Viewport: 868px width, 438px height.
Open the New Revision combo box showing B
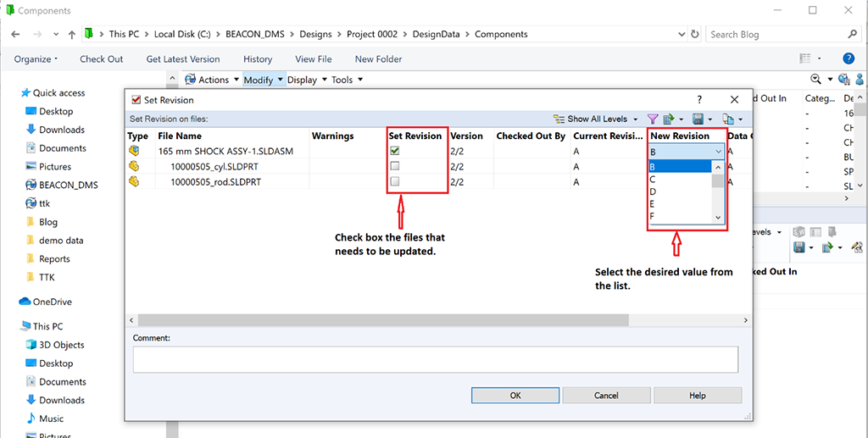pos(687,152)
